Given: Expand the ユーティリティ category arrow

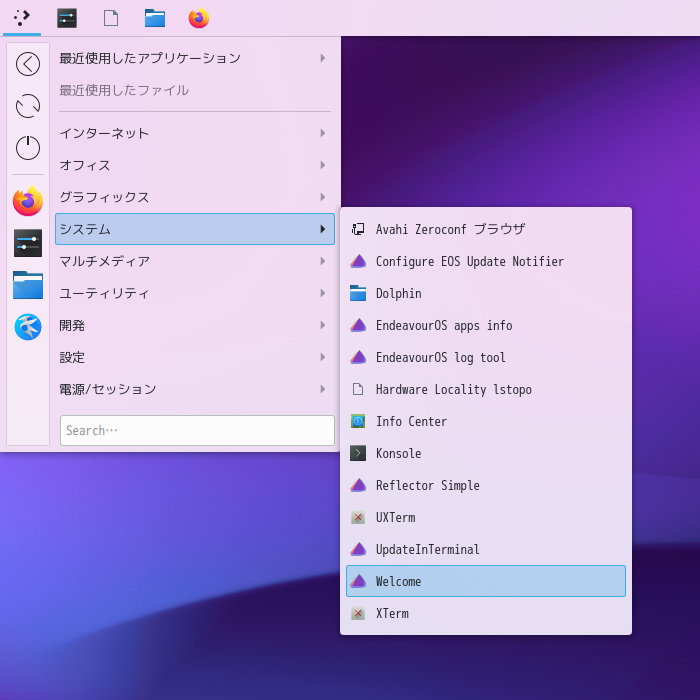Looking at the screenshot, I should pyautogui.click(x=323, y=293).
